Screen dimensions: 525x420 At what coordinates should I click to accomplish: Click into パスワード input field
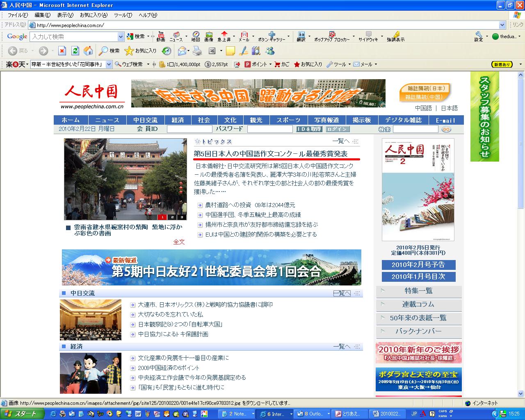point(270,129)
